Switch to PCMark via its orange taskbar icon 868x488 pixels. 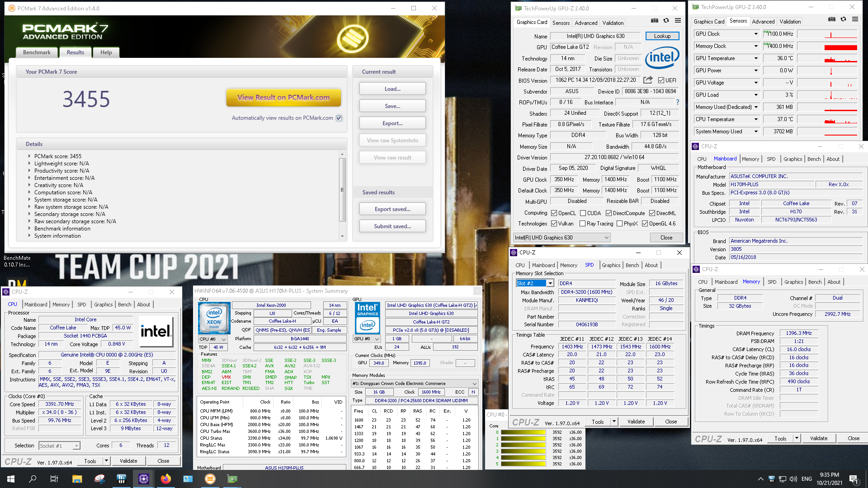coord(210,479)
